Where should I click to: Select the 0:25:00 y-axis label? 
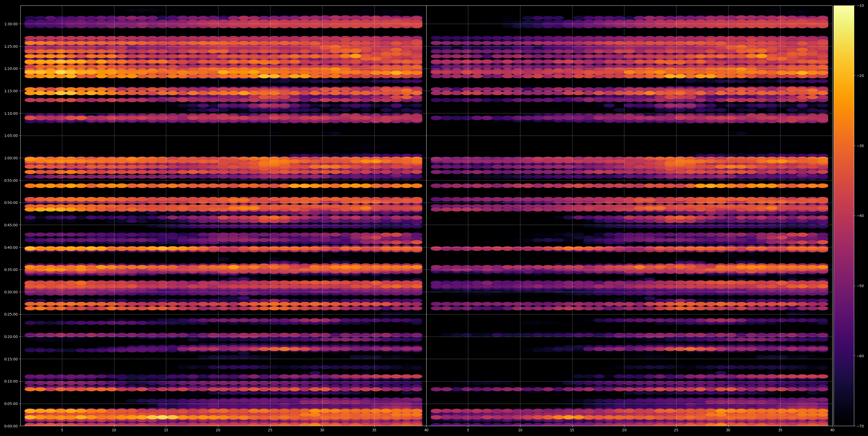(11, 314)
